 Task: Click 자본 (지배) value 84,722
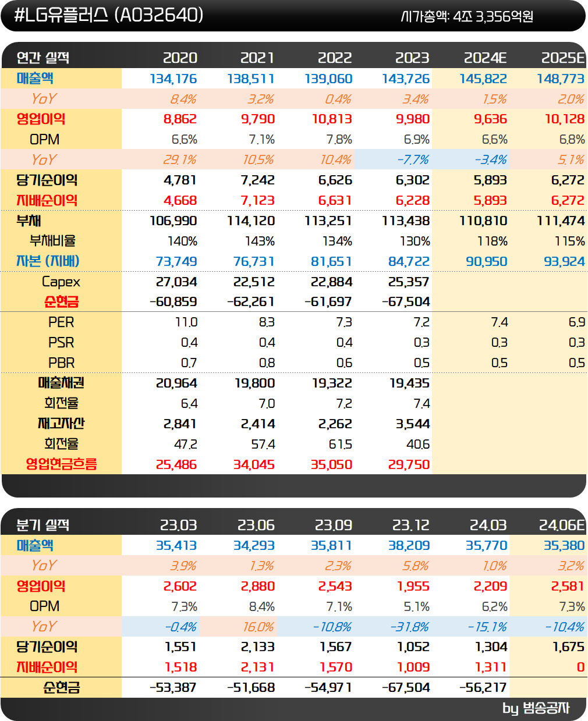pyautogui.click(x=409, y=261)
